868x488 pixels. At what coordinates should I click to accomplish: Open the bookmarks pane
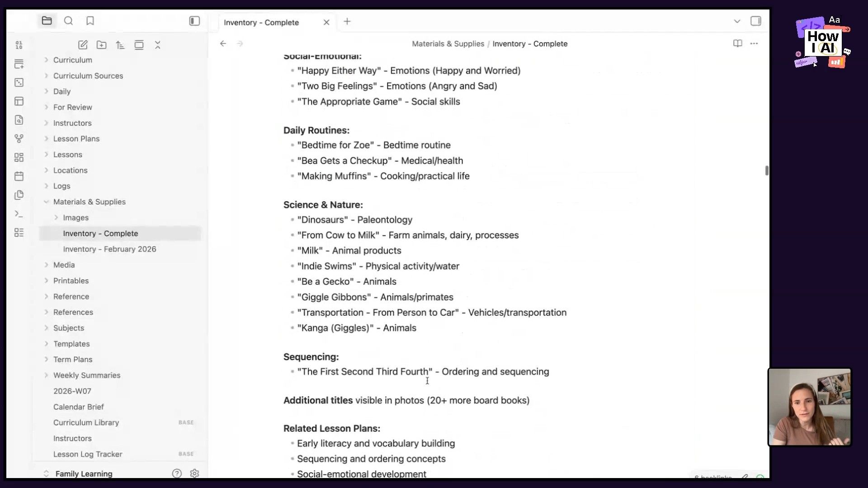(90, 21)
